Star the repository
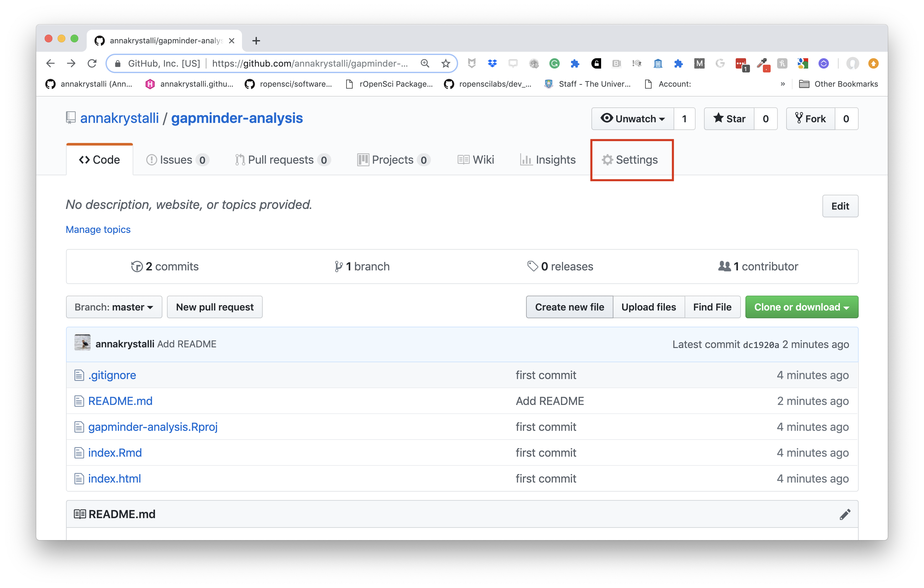The image size is (924, 588). (729, 119)
